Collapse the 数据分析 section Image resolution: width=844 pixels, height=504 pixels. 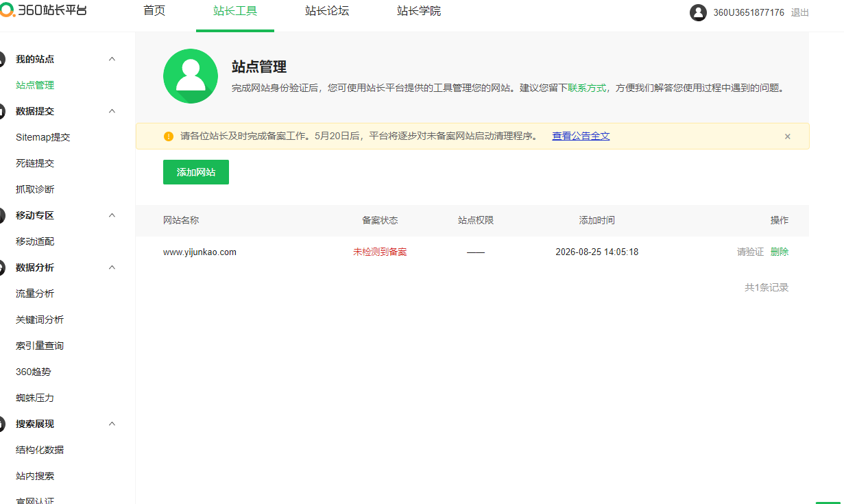[x=112, y=267]
